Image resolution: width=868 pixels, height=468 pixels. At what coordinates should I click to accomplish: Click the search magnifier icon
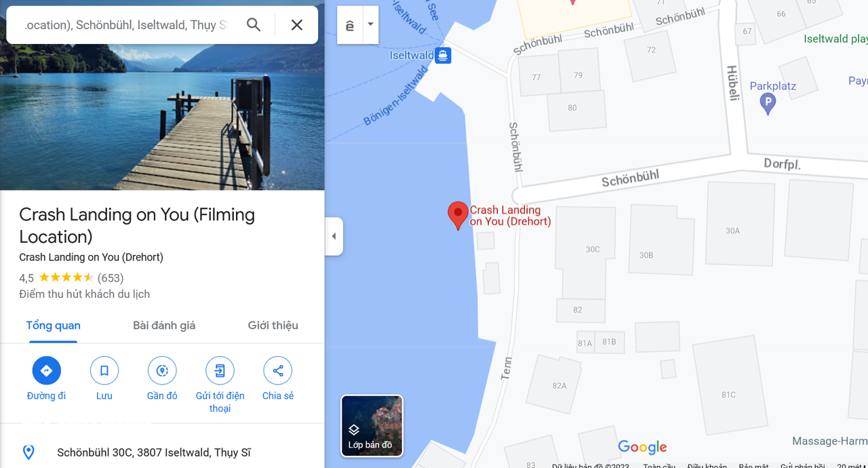click(x=254, y=25)
